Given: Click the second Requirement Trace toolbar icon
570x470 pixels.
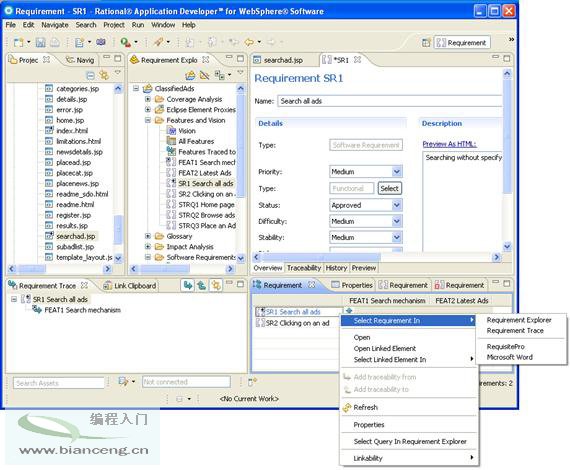Looking at the screenshot, I should [x=202, y=285].
